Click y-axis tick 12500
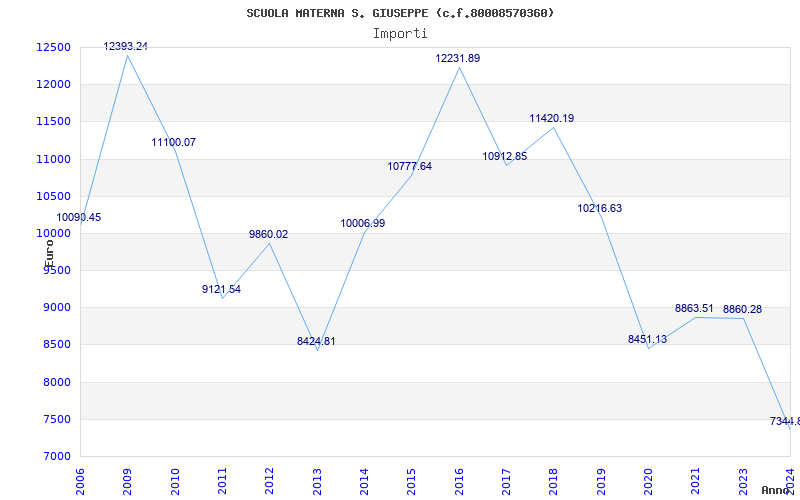The height and width of the screenshot is (500, 800). point(53,47)
